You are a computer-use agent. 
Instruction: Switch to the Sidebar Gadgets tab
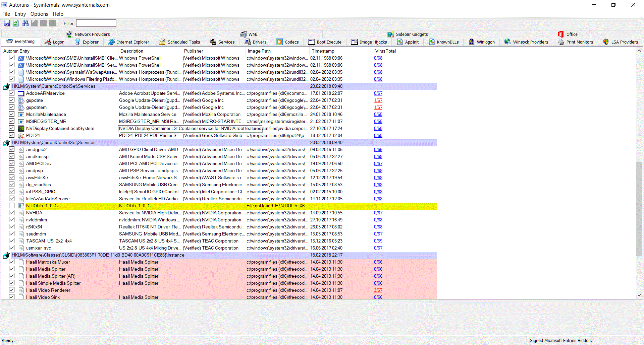point(408,34)
